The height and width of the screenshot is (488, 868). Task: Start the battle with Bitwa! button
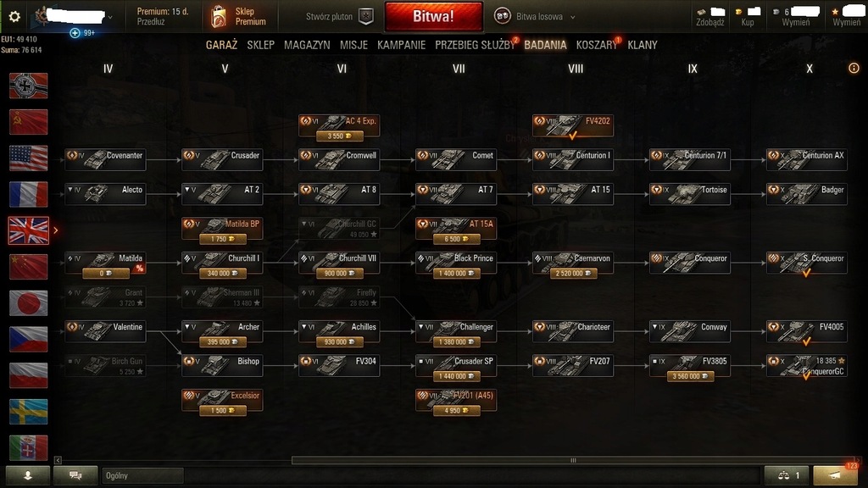pos(433,17)
